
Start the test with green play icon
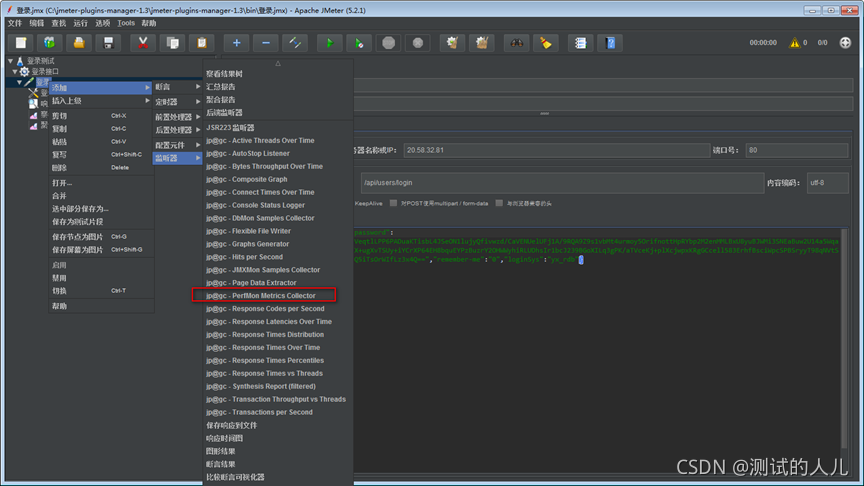point(330,43)
